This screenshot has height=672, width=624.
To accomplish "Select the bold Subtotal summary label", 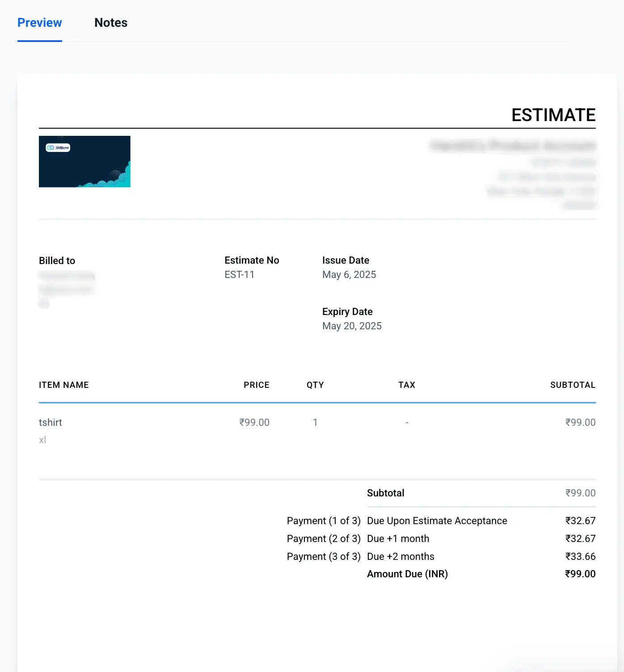I will (385, 493).
